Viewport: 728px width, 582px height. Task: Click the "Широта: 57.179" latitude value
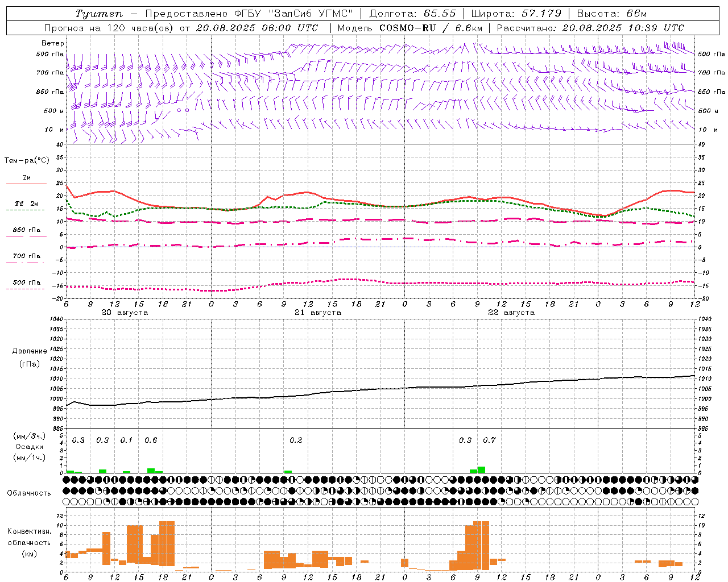tap(516, 14)
